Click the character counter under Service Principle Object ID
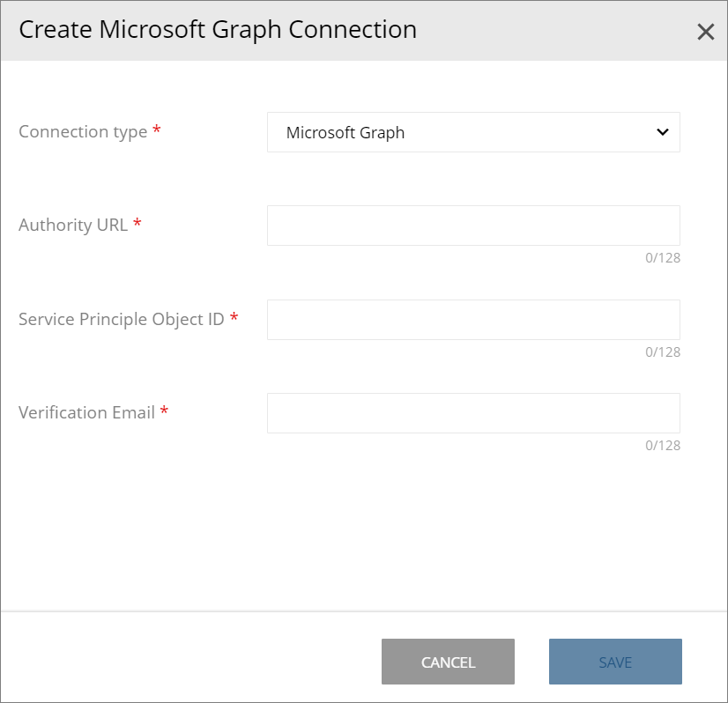Viewport: 728px width, 703px height. (663, 352)
